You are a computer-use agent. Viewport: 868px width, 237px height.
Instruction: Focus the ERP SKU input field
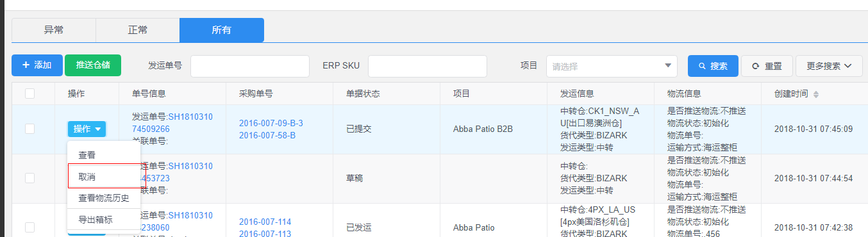coord(428,66)
